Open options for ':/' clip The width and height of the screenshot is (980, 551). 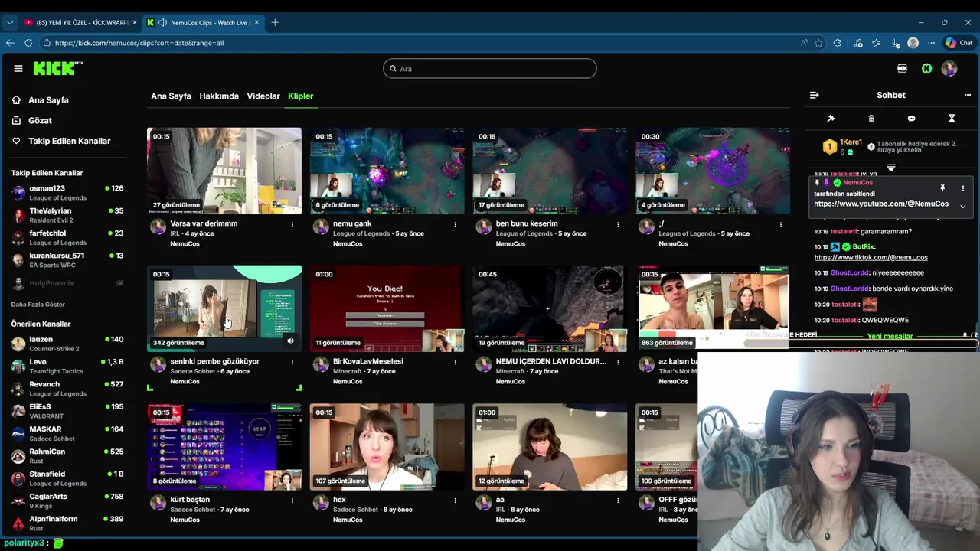tap(781, 224)
